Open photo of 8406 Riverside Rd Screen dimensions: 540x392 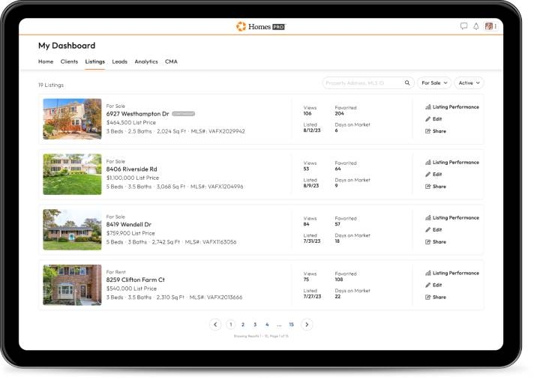click(x=72, y=174)
